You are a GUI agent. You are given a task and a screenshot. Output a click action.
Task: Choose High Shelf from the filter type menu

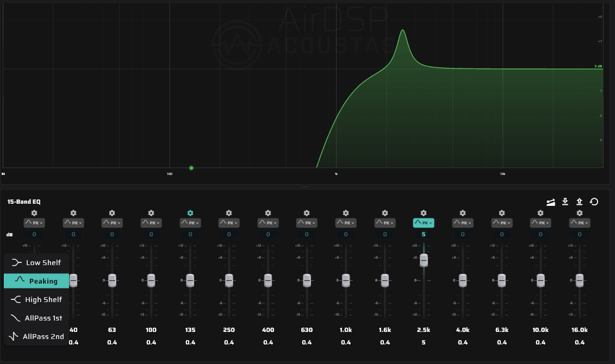[x=36, y=299]
